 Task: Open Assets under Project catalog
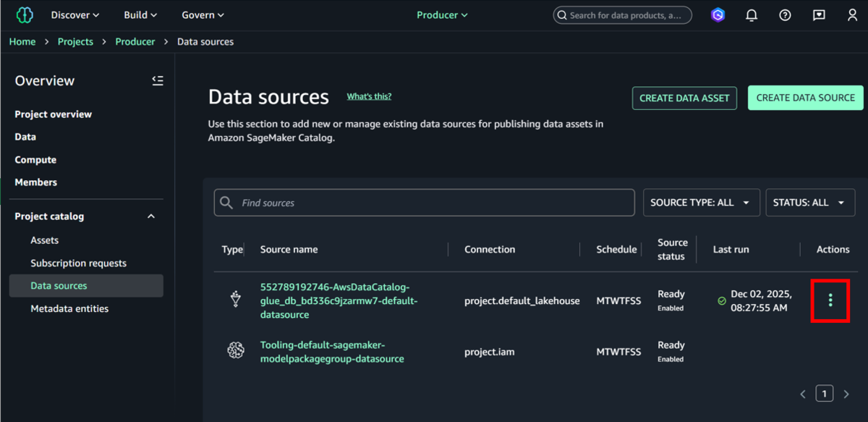(45, 240)
